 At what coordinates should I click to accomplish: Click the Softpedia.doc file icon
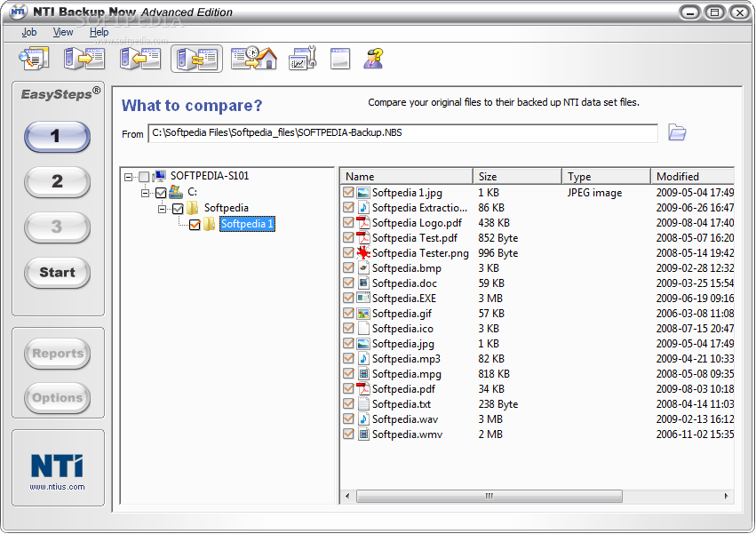pyautogui.click(x=363, y=283)
